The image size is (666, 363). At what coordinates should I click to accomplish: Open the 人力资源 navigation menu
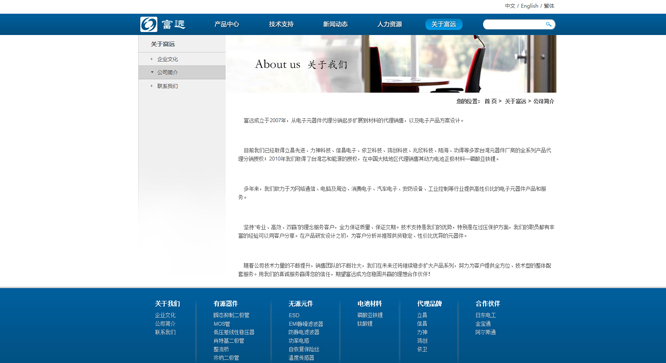[389, 24]
